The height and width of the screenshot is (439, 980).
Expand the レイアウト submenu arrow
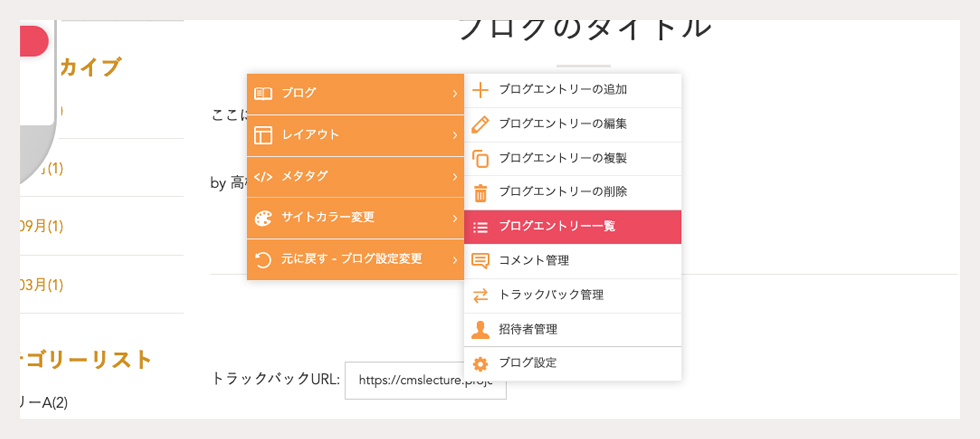pyautogui.click(x=454, y=135)
